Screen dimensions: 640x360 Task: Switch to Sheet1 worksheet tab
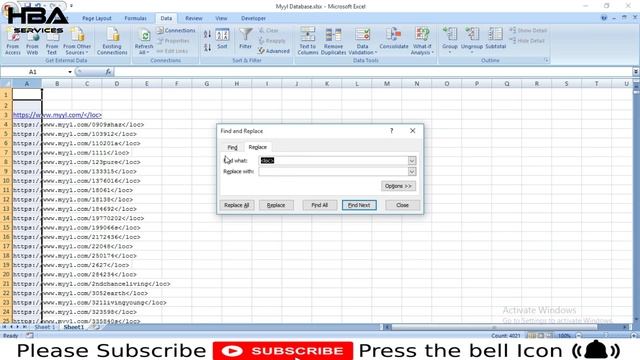pyautogui.click(x=74, y=327)
